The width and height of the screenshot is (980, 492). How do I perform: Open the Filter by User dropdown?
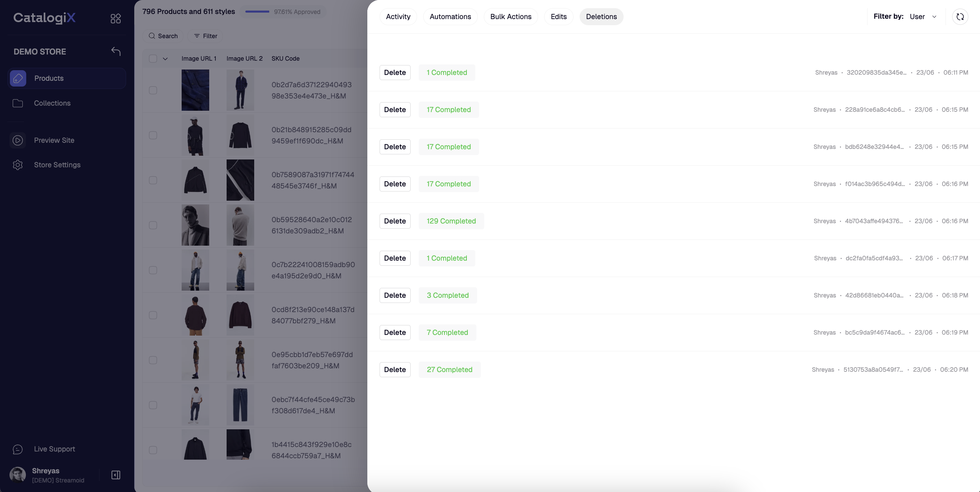click(x=923, y=17)
